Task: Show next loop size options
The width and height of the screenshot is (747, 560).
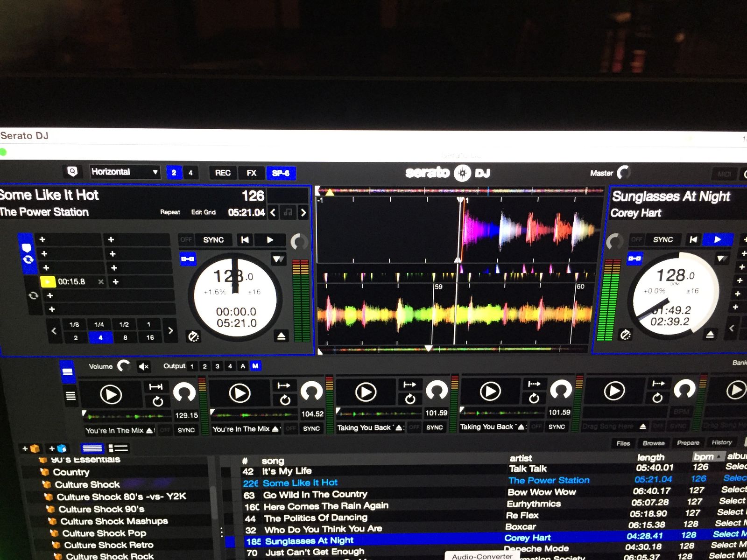Action: [170, 330]
